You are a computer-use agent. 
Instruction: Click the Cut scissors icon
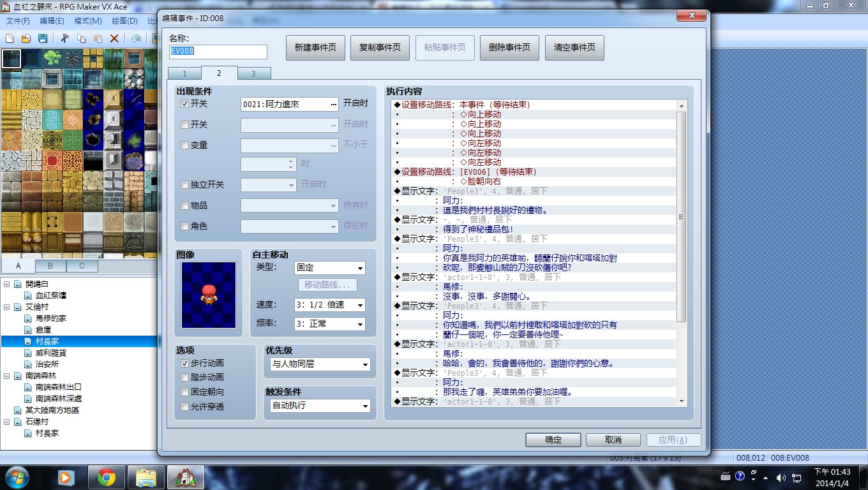pos(65,38)
